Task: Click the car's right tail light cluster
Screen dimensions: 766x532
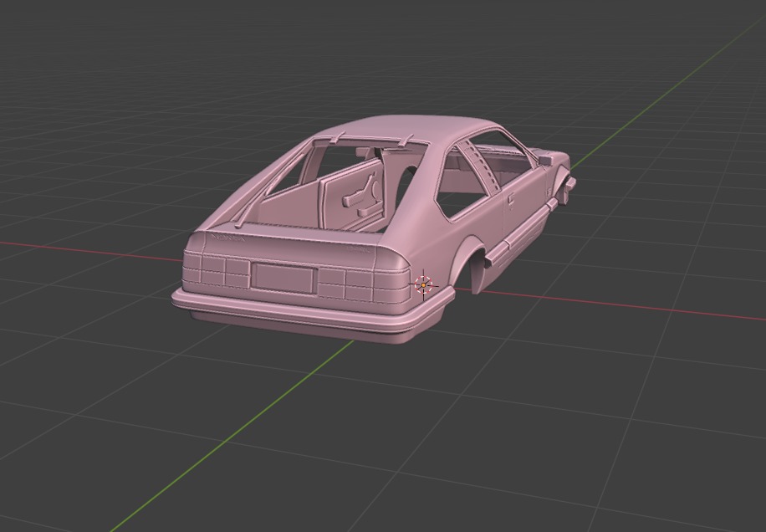Action: pyautogui.click(x=364, y=285)
